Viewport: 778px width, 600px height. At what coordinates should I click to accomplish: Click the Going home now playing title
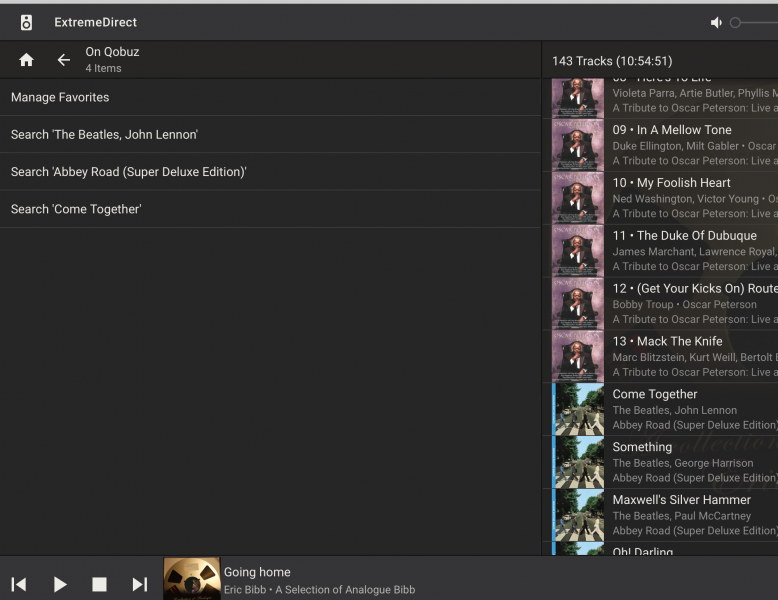coord(257,572)
